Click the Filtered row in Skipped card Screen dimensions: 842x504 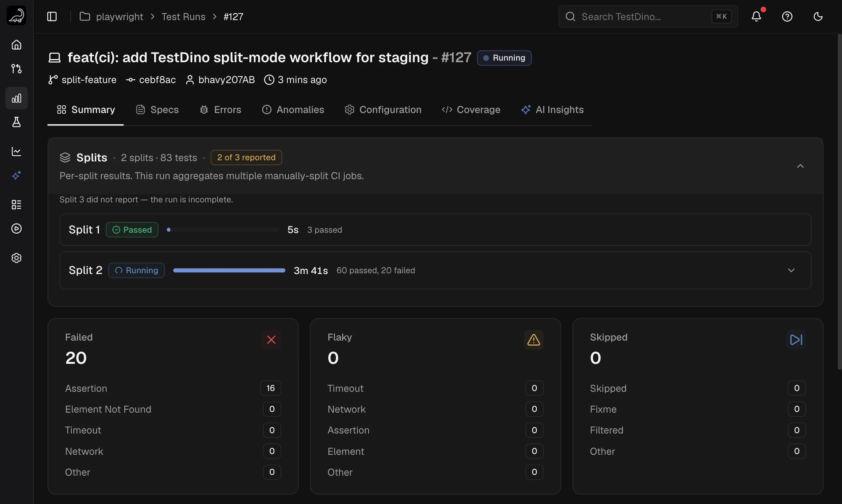point(698,430)
